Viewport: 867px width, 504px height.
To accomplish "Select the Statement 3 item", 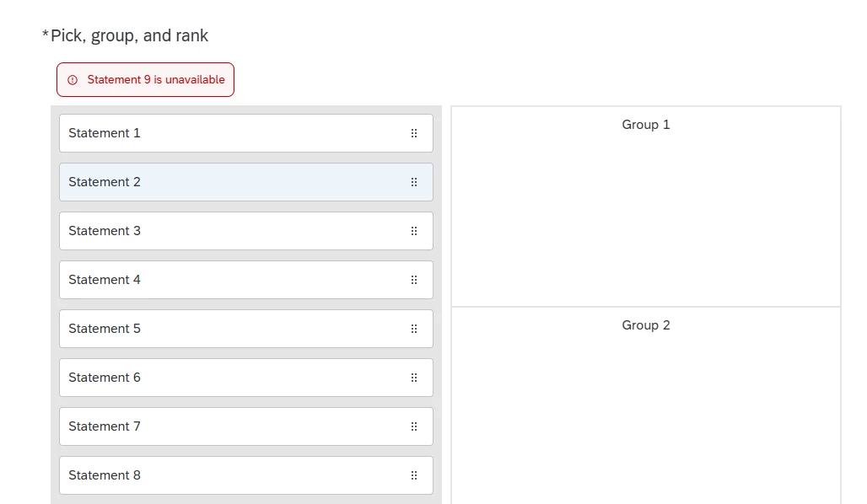I will (x=246, y=231).
